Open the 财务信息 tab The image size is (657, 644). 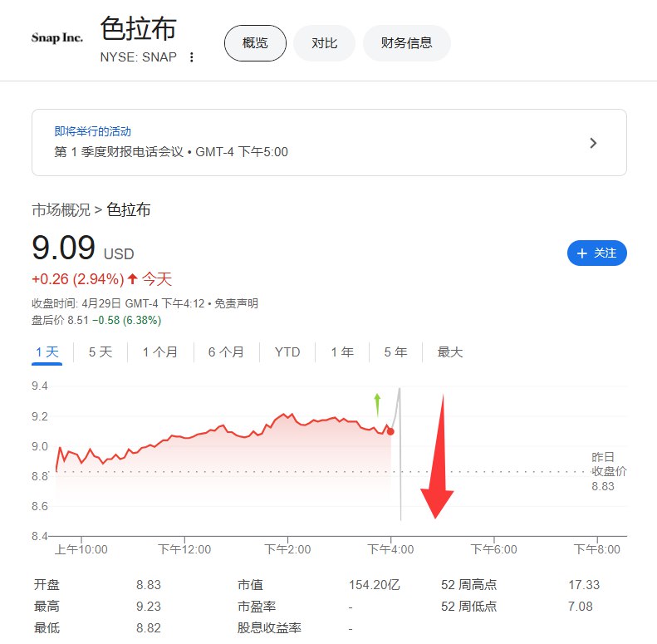coord(406,43)
